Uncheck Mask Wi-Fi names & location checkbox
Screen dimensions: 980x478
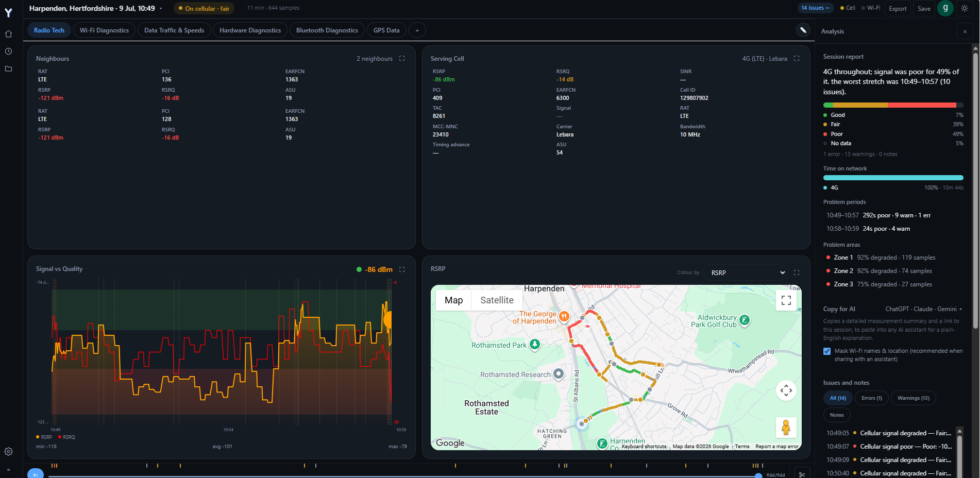[827, 351]
